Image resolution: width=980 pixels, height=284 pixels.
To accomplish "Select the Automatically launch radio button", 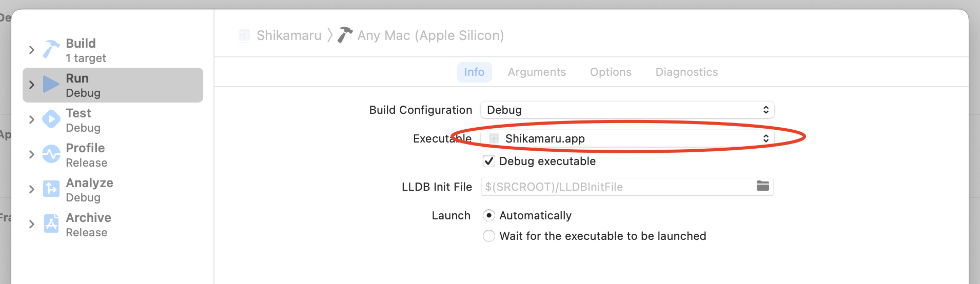I will 489,216.
